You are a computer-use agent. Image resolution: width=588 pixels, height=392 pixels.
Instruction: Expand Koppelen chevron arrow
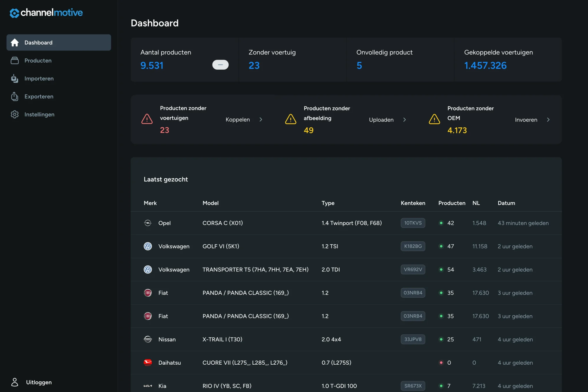[261, 119]
